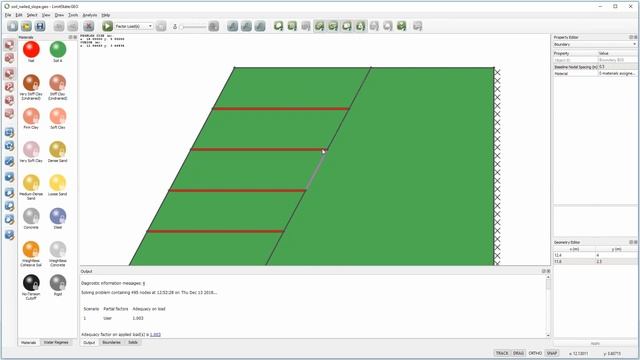This screenshot has width=640, height=360.
Task: Close the Output panel
Action: coord(548,271)
